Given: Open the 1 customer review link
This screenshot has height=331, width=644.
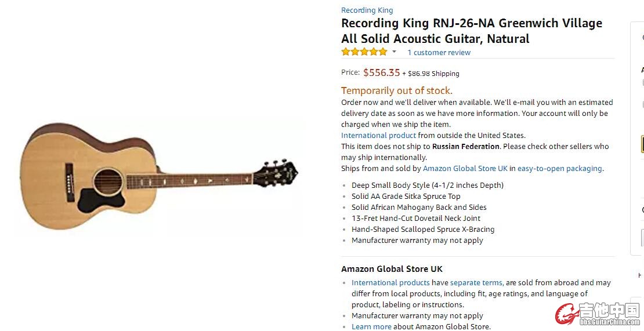Looking at the screenshot, I should (439, 53).
